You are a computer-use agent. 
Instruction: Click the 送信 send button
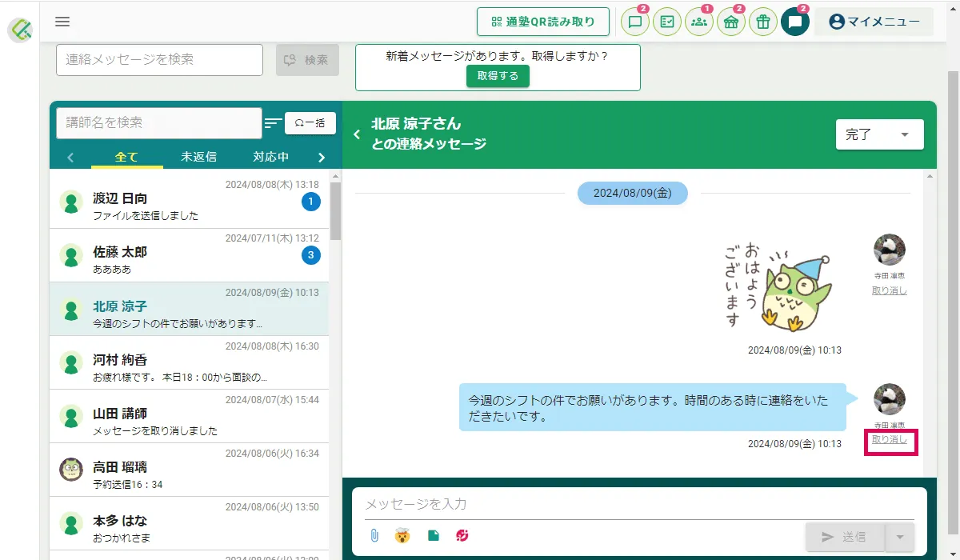pyautogui.click(x=846, y=537)
